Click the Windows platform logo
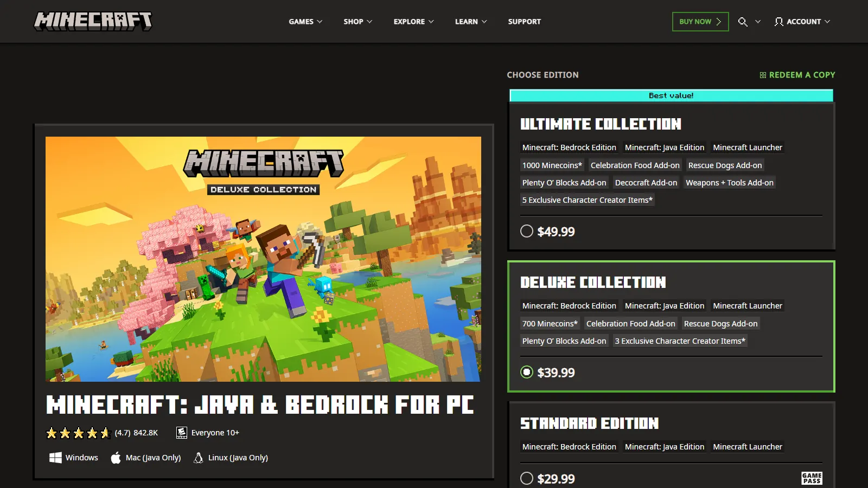The width and height of the screenshot is (868, 488). coord(55,458)
